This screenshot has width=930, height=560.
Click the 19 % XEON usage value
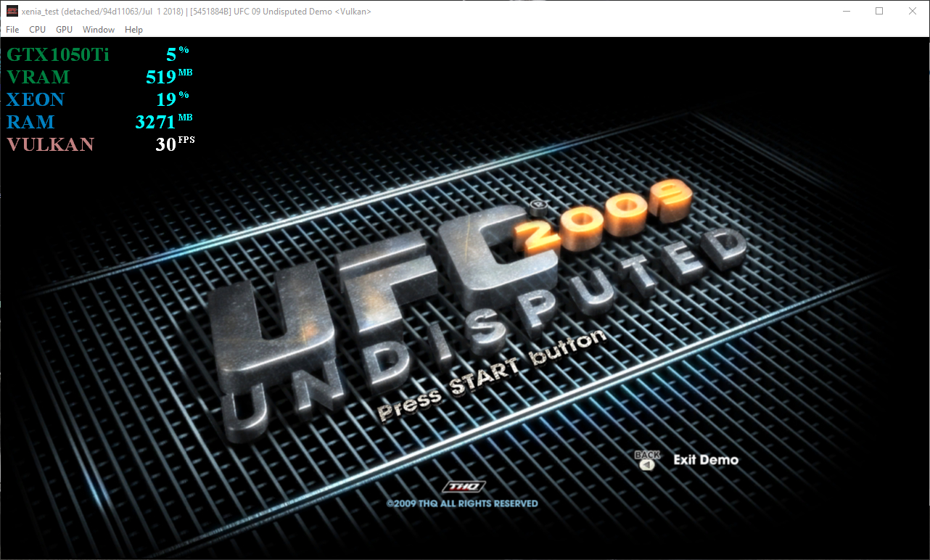173,99
